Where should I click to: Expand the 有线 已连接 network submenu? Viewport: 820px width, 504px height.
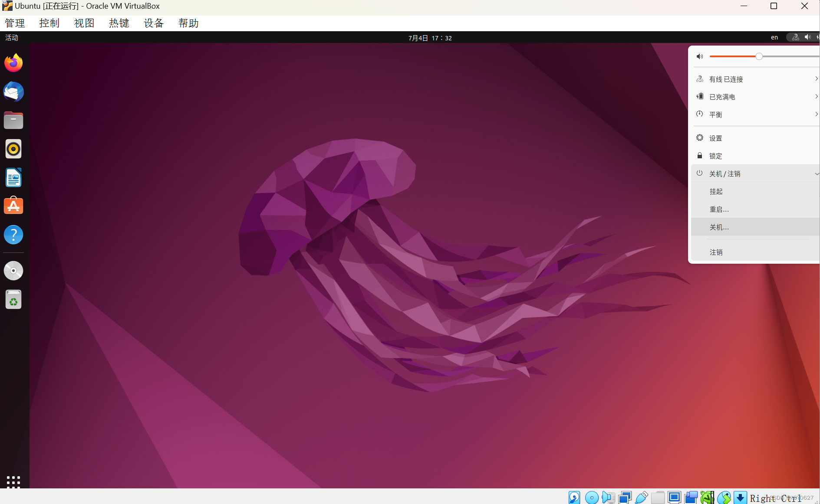755,79
